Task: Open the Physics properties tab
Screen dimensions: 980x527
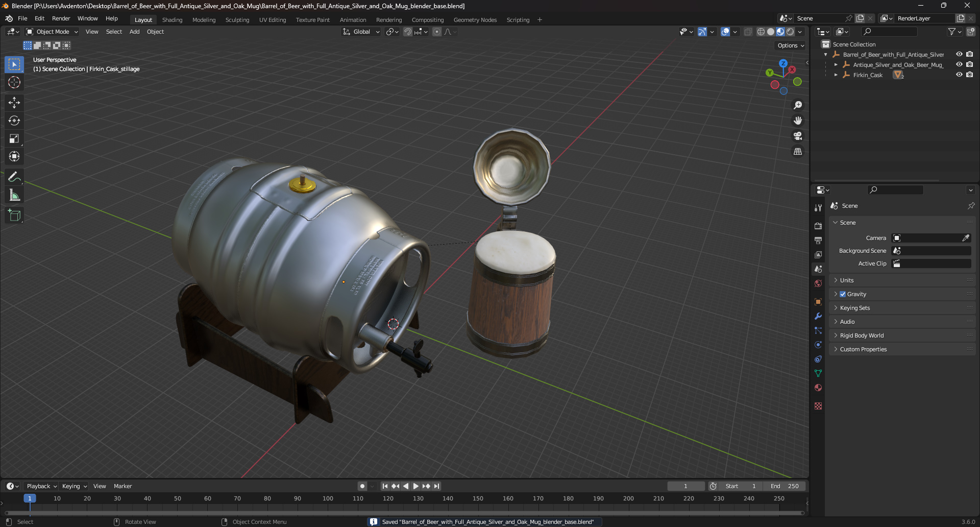Action: tap(818, 345)
